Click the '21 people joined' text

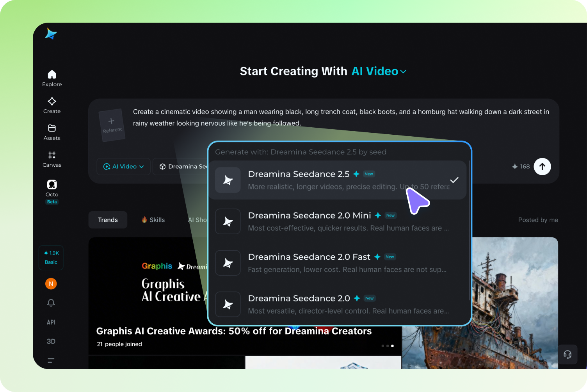tap(119, 344)
